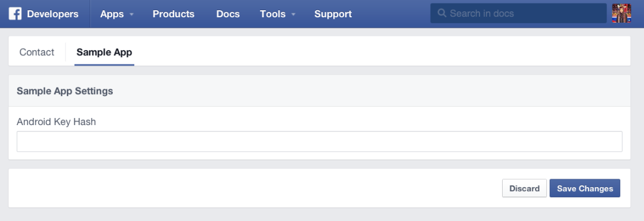Click the Facebook logo icon
The height and width of the screenshot is (221, 644).
click(15, 14)
